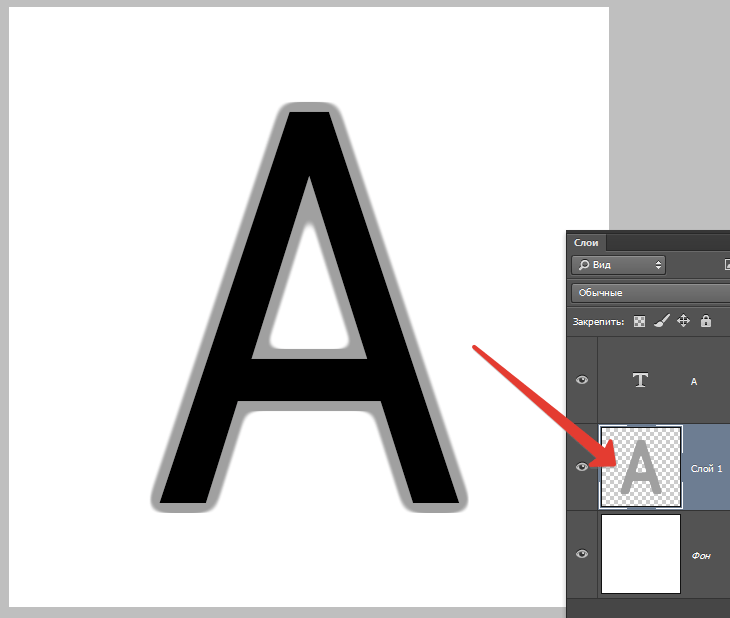Click the lock all padlock icon

(x=706, y=321)
